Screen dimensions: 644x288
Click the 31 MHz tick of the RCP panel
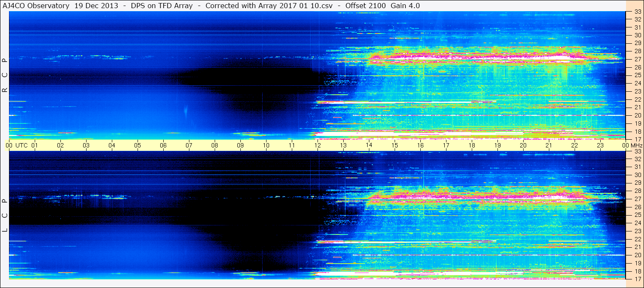(x=637, y=27)
